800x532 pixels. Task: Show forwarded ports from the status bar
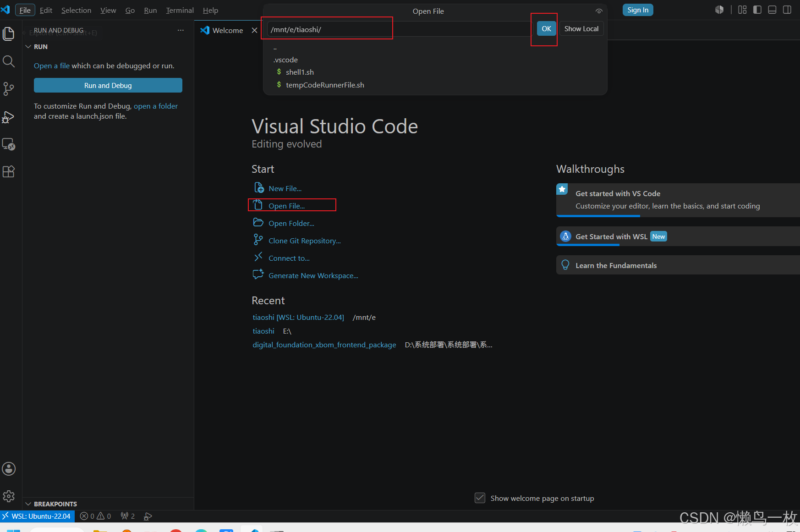pos(128,516)
